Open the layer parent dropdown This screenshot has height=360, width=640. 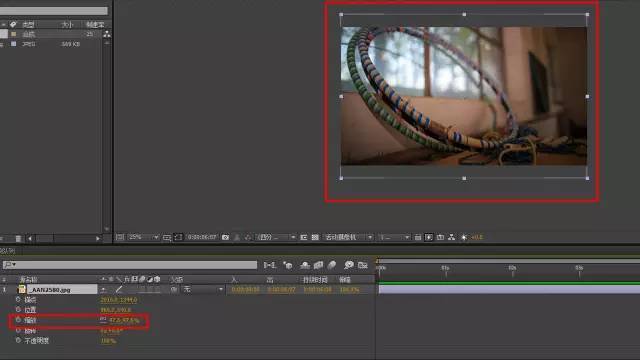[203, 289]
